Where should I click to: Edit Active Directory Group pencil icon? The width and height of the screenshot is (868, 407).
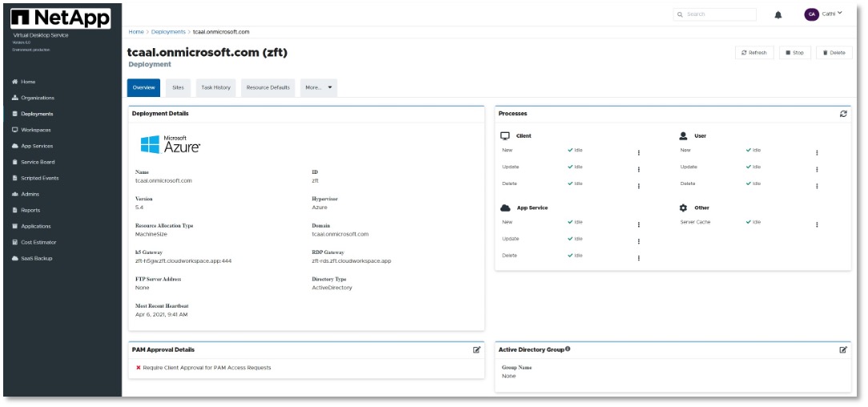click(x=843, y=350)
